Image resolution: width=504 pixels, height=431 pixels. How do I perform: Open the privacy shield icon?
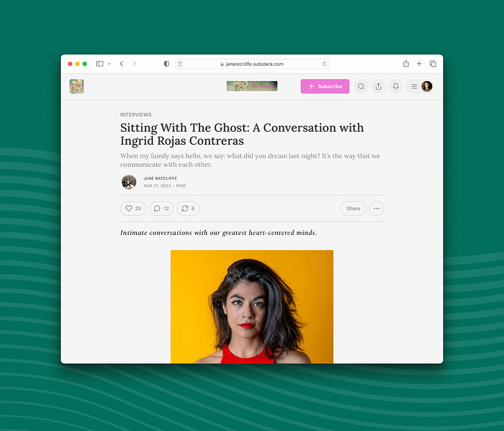tap(166, 64)
